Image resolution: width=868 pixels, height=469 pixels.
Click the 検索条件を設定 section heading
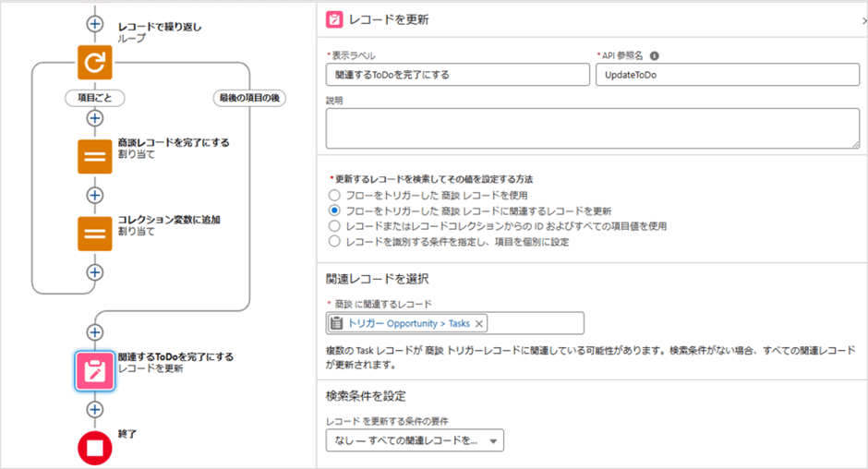(x=366, y=396)
